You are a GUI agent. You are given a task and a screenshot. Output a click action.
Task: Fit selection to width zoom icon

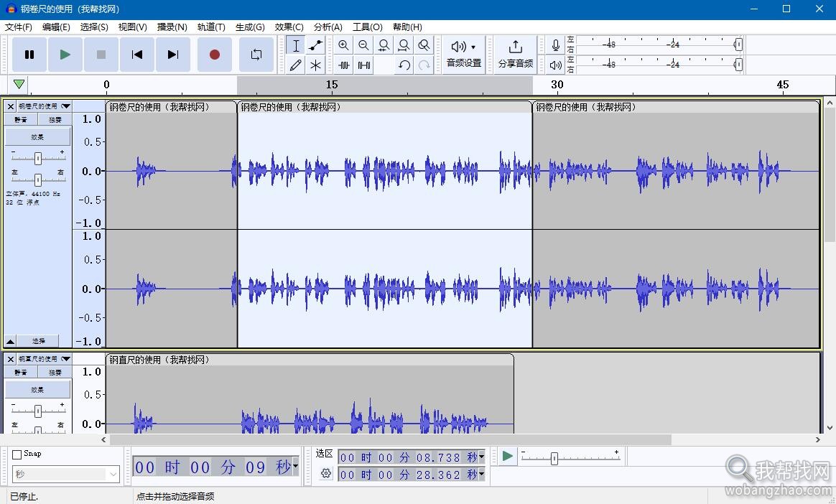click(384, 45)
